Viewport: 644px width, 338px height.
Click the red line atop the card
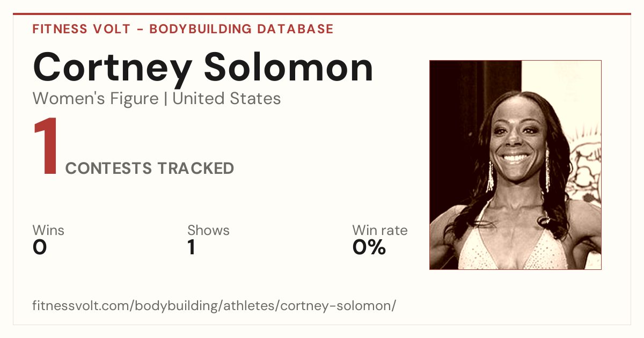pyautogui.click(x=322, y=14)
